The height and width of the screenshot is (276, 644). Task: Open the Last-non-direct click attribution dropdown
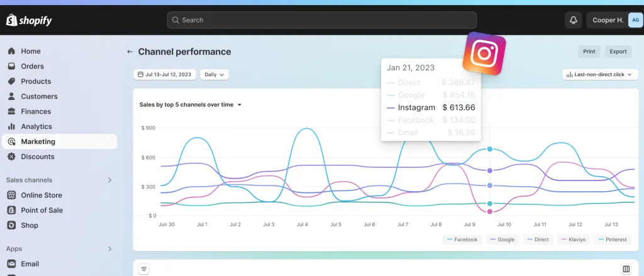point(599,74)
